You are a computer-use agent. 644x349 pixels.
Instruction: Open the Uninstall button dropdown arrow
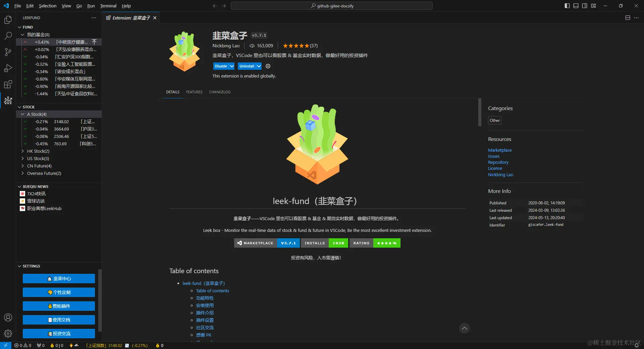[x=259, y=66]
